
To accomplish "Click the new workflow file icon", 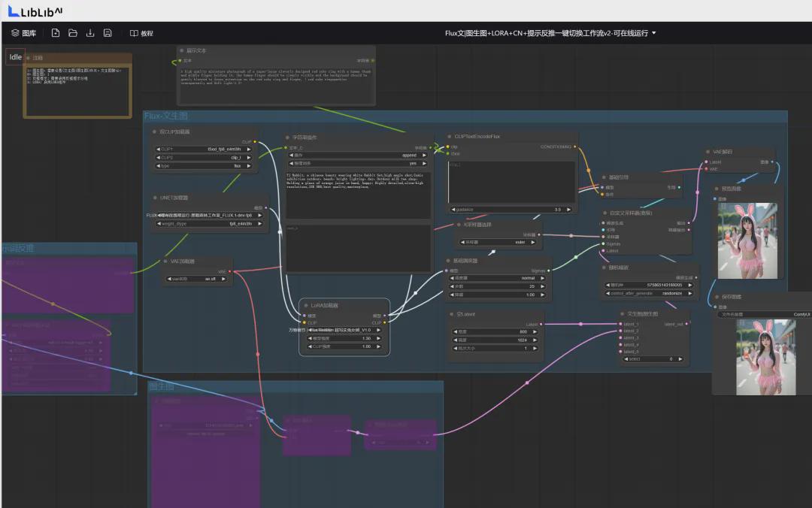I will (56, 33).
